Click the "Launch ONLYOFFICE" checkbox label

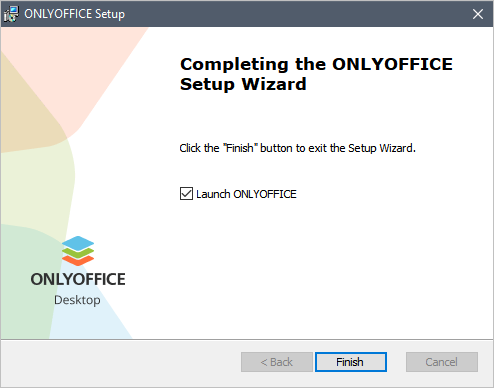(246, 194)
